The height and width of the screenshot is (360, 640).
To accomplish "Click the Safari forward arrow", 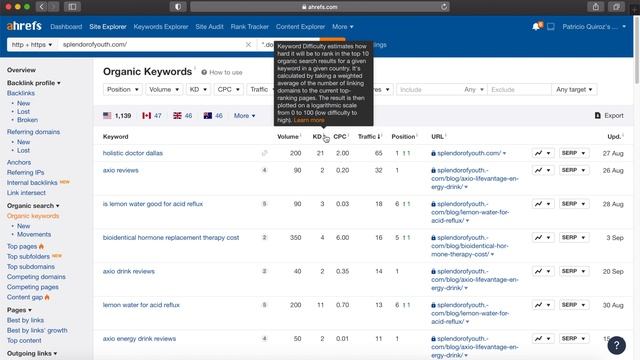I will click(53, 7).
